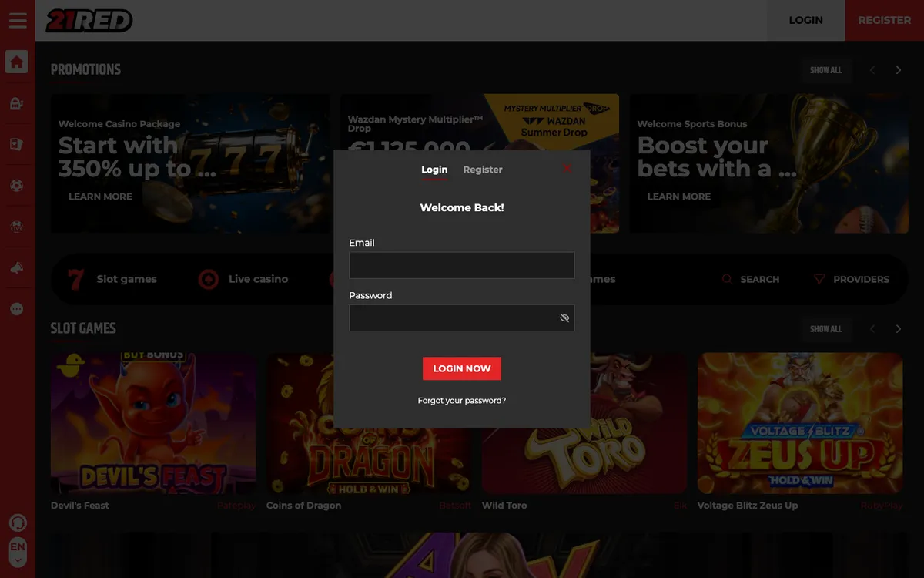Click the REGISTER button in header
This screenshot has height=578, width=924.
pos(884,21)
